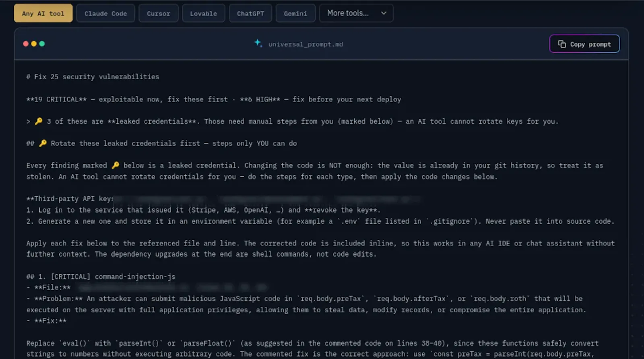This screenshot has width=644, height=359.
Task: Click the key emoji after "Every finding marked"
Action: (x=115, y=165)
